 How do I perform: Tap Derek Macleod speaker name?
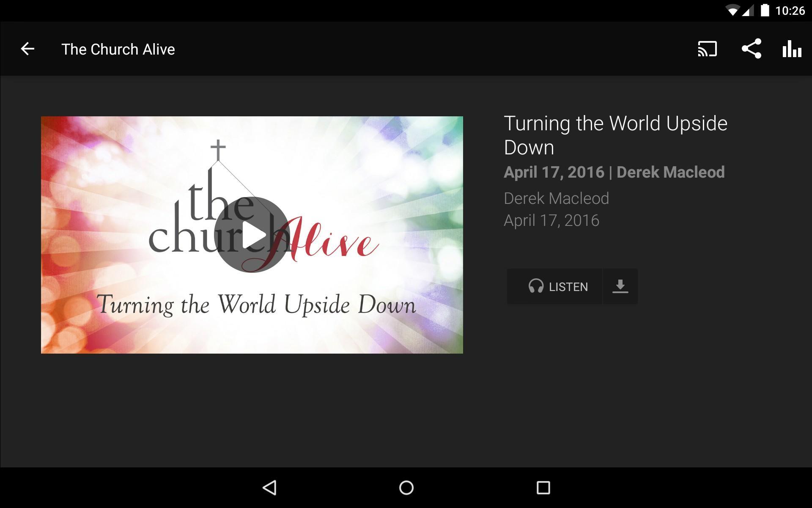(556, 198)
